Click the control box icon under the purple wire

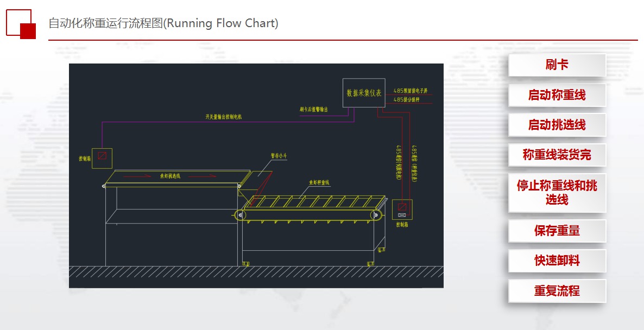click(x=102, y=158)
